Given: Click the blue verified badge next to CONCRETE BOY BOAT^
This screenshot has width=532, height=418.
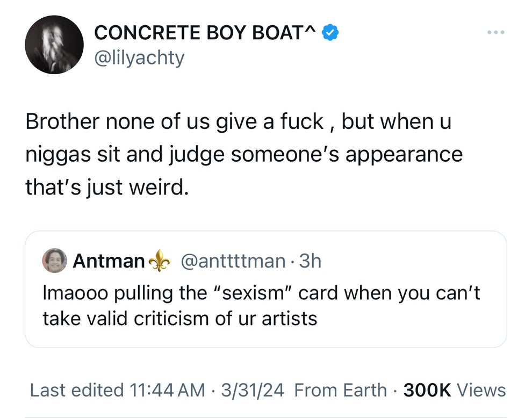Looking at the screenshot, I should pos(328,32).
